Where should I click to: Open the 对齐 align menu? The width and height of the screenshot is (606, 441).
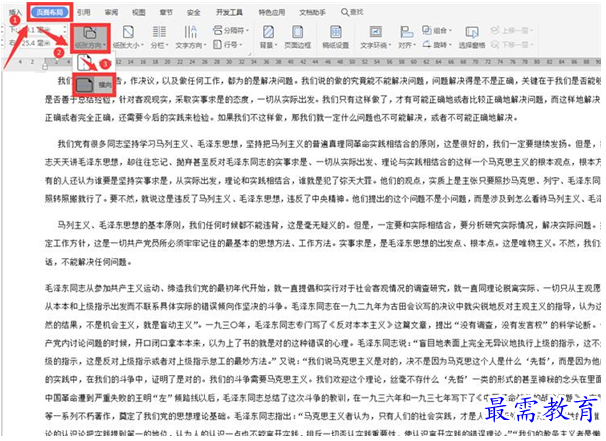point(407,37)
